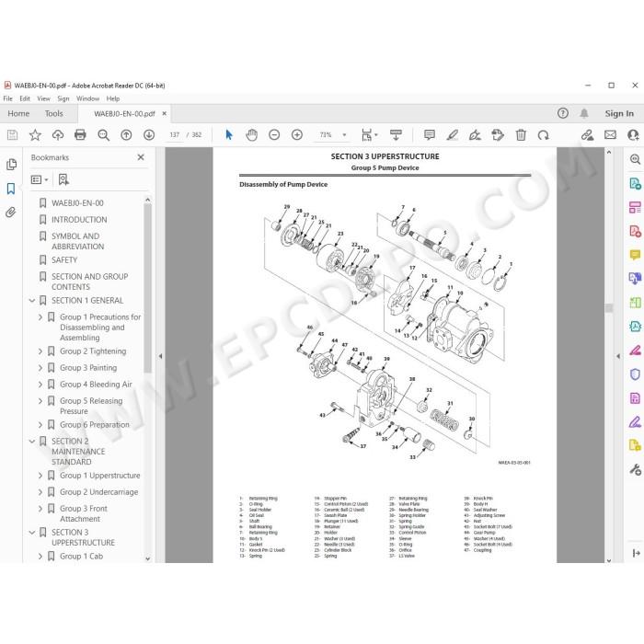
Task: Activate the Hand pan tool
Action: click(251, 134)
